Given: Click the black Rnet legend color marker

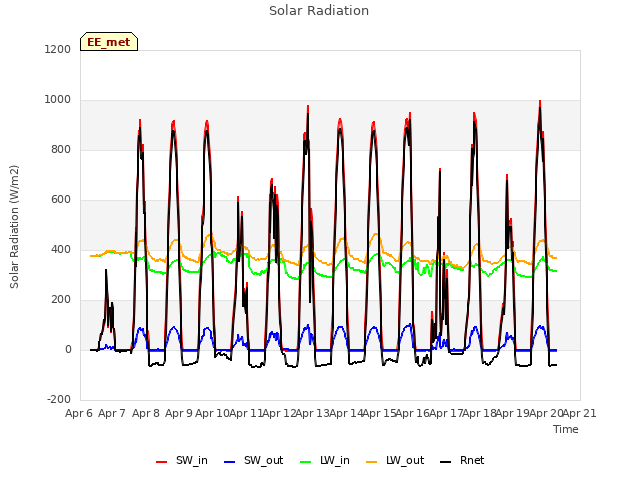Looking at the screenshot, I should pos(446,462).
